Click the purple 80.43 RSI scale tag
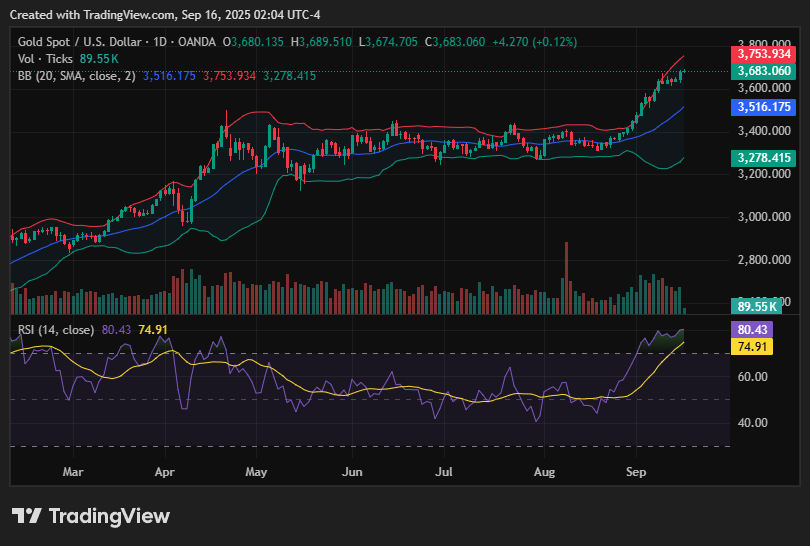Image resolution: width=810 pixels, height=546 pixels. coord(752,330)
